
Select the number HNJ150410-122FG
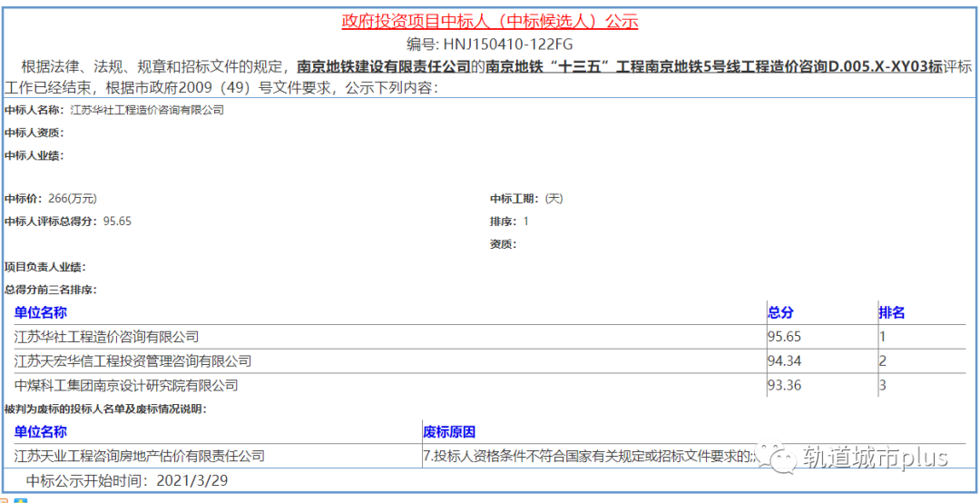click(507, 45)
